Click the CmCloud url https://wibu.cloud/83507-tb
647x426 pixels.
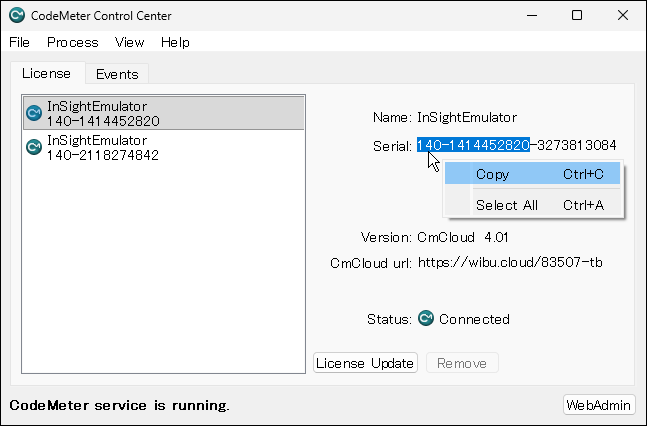click(510, 263)
